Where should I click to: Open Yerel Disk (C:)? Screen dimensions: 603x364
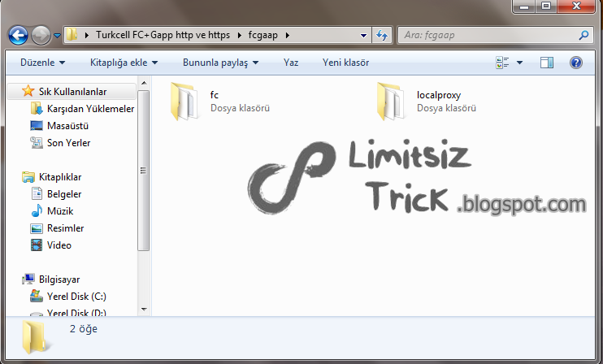point(76,297)
